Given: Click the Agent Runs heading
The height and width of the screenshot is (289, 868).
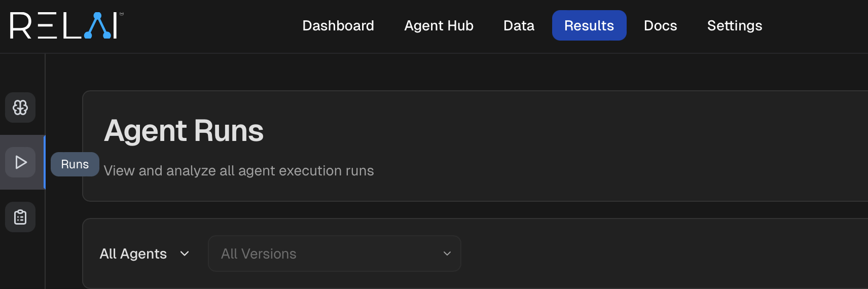Looking at the screenshot, I should [x=184, y=131].
